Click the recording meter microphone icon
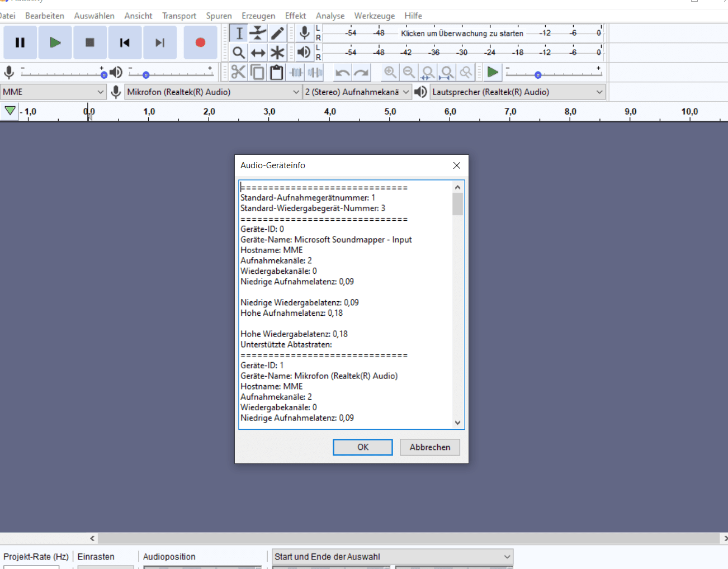The height and width of the screenshot is (569, 728). pyautogui.click(x=304, y=33)
